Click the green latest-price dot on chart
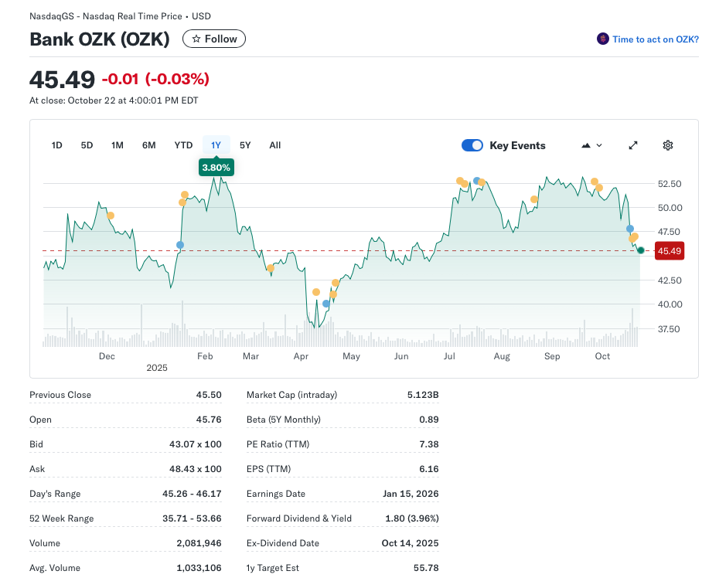Screen dimensions: 702x588 click(x=641, y=250)
